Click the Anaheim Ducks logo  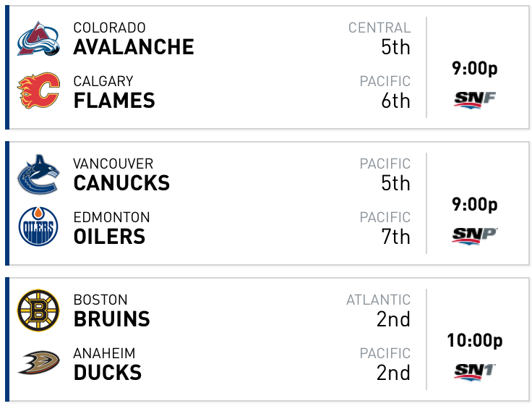pos(39,363)
